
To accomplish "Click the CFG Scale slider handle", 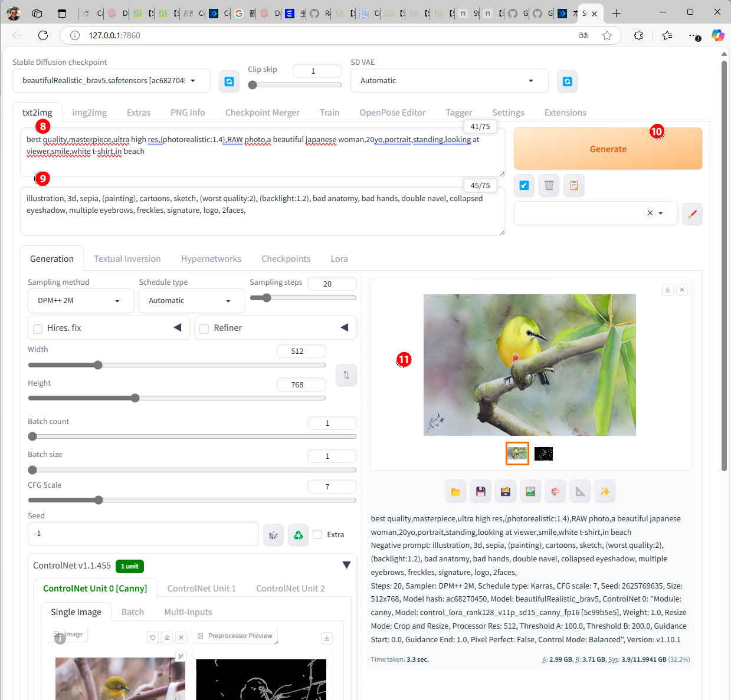I will coord(99,500).
